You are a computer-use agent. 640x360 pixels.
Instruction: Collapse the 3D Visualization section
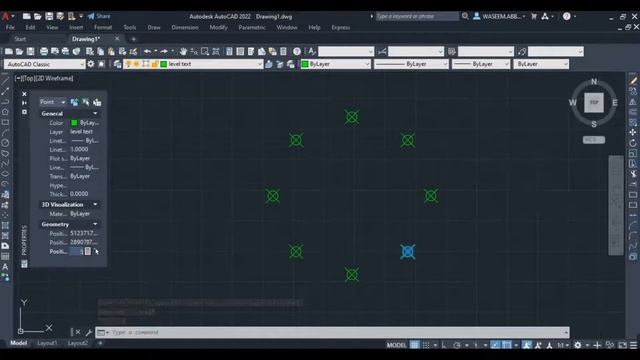click(95, 204)
